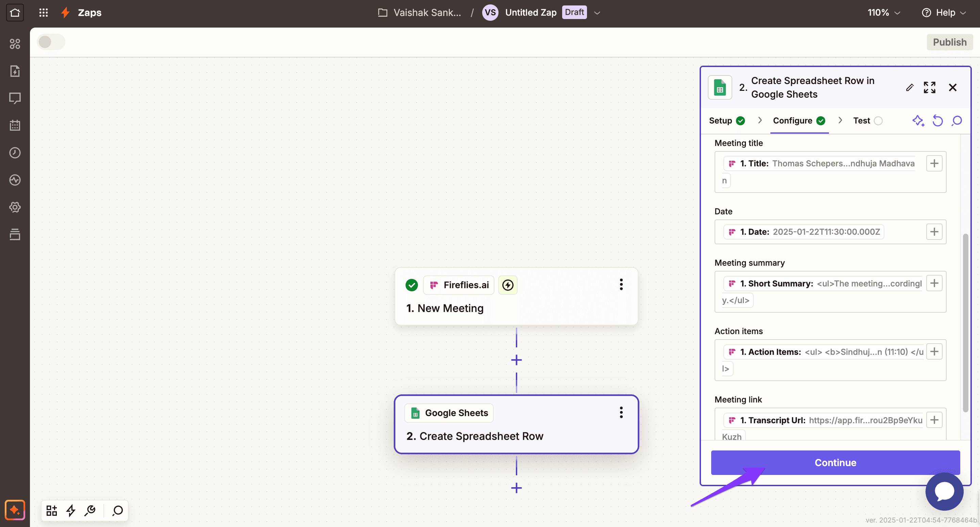The image size is (980, 527).
Task: Click the lightning bolt icon in bottom toolbar
Action: [x=71, y=510]
